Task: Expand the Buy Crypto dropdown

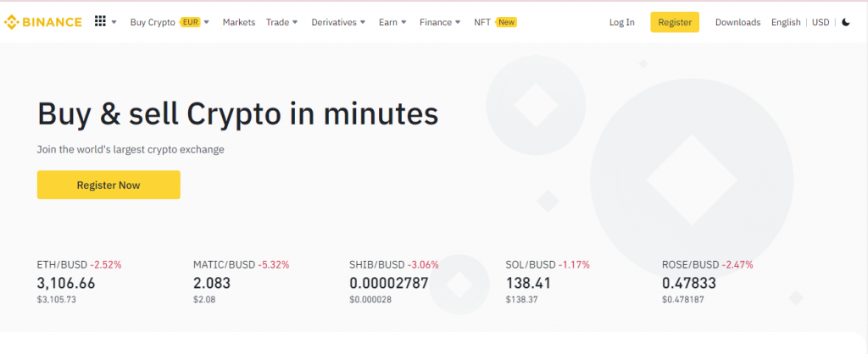Action: (x=153, y=22)
